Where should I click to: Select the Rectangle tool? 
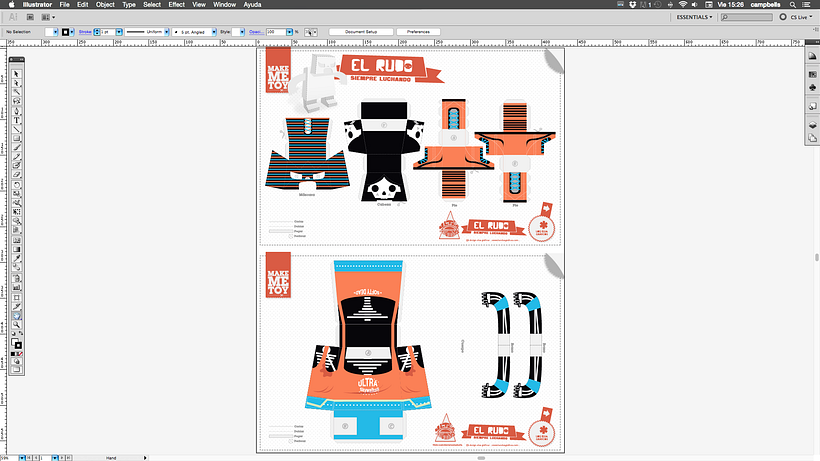point(16,138)
